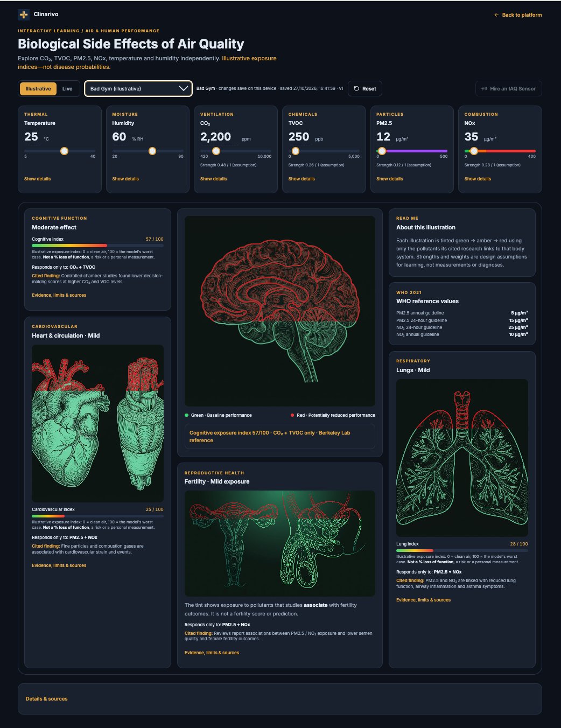Click the Reset button

365,88
